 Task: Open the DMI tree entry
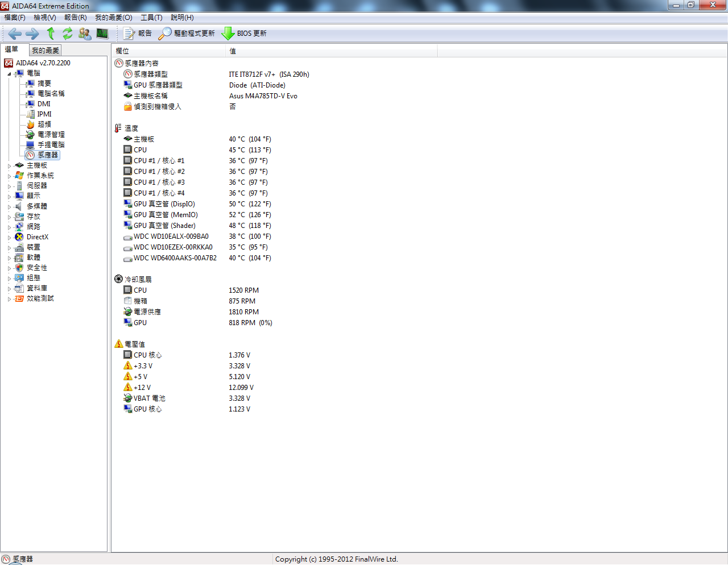click(x=44, y=104)
